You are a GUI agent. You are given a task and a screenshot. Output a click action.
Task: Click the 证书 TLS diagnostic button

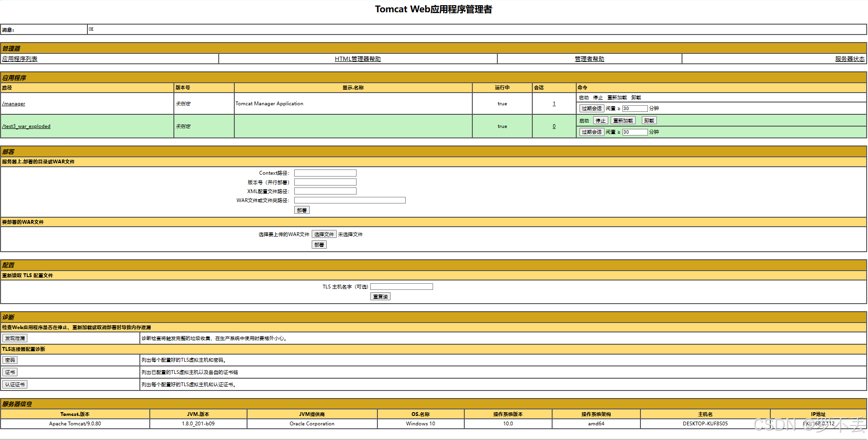[10, 372]
